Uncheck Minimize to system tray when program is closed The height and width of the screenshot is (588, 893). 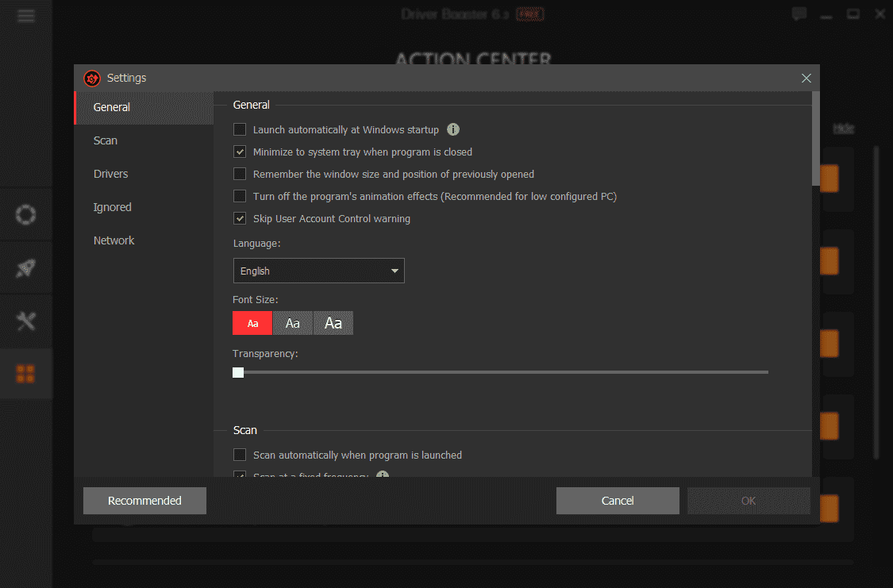click(240, 152)
